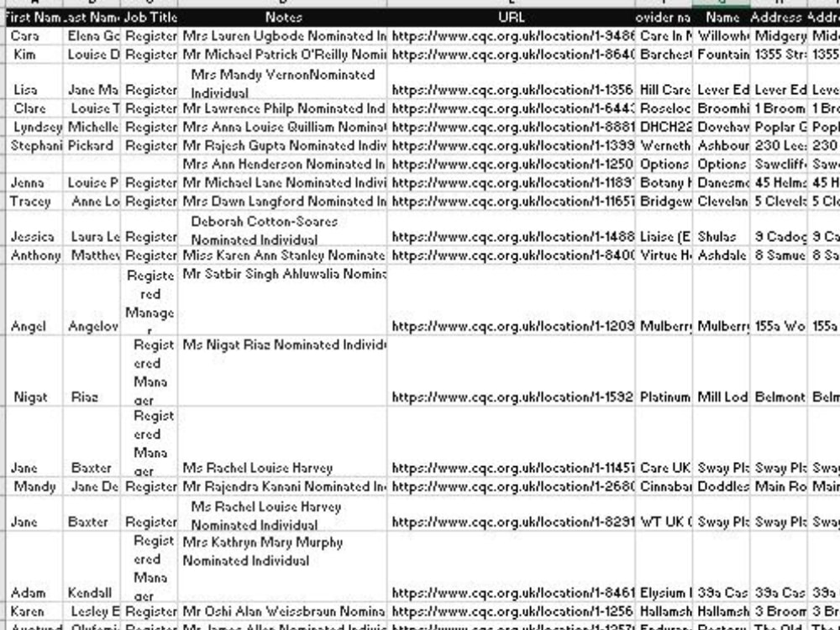
Task: Select note Mrs Mandy Vernon Nominated Individual
Action: [x=282, y=81]
